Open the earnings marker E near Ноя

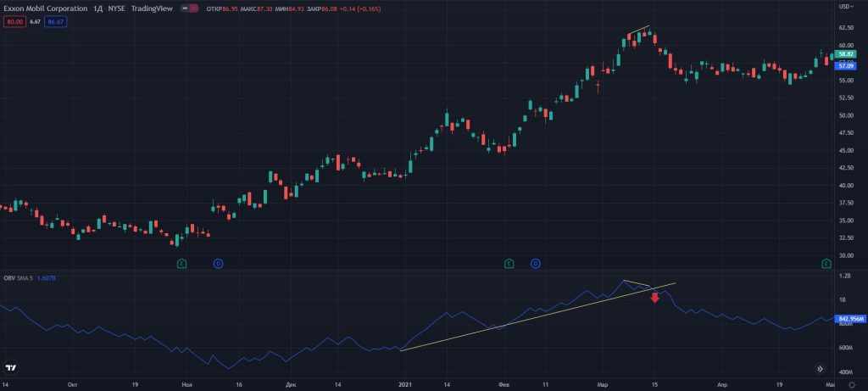(181, 264)
